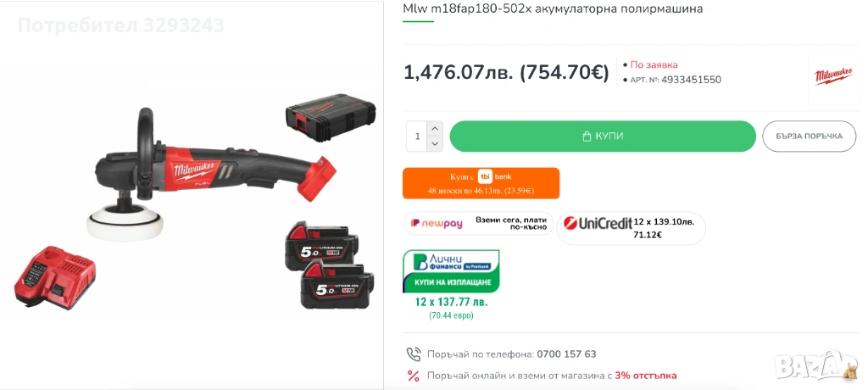Increase quantity with the up arrow
The height and width of the screenshot is (390, 868).
pyautogui.click(x=435, y=129)
